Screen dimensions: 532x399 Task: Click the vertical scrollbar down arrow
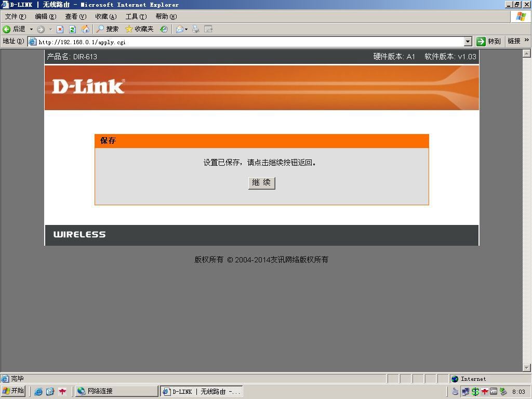coord(527,368)
